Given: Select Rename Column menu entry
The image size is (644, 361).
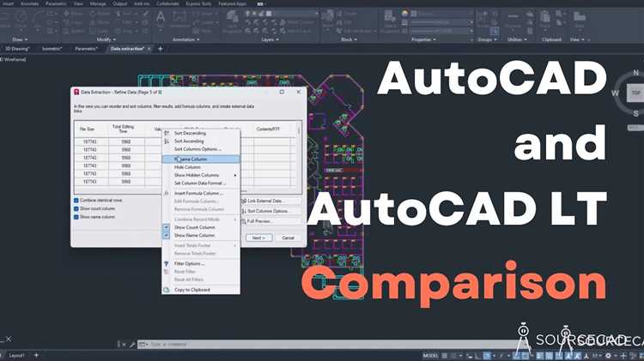Looking at the screenshot, I should coord(200,159).
